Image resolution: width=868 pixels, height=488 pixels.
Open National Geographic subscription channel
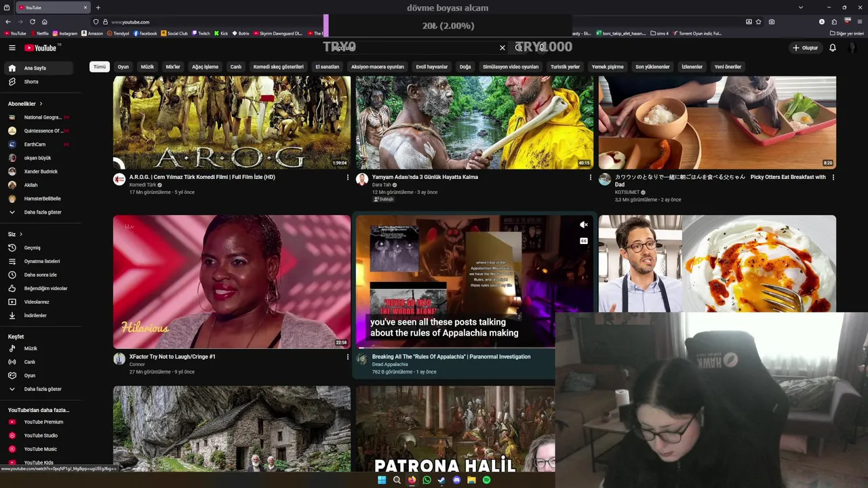(39, 117)
